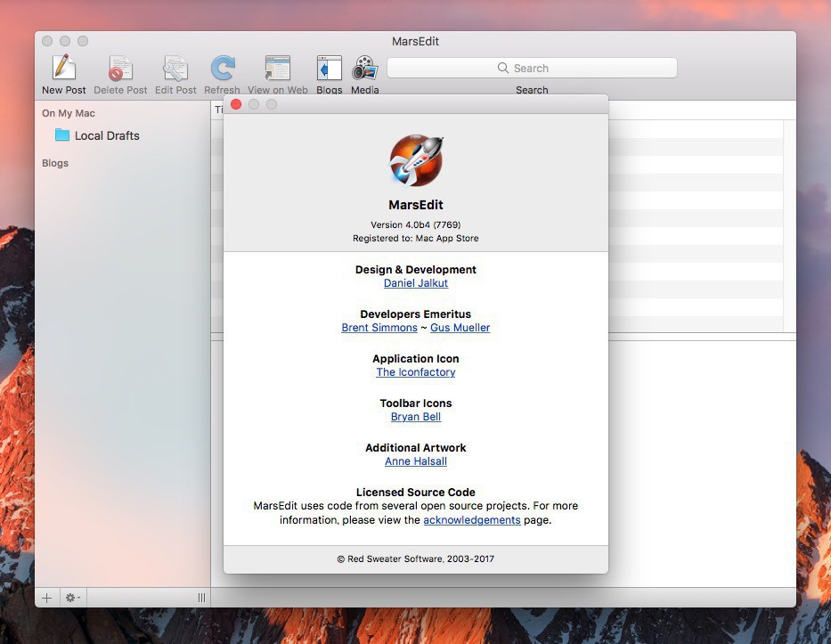Visit the Gus Mueller link
Screen dimensions: 831x644
[460, 328]
